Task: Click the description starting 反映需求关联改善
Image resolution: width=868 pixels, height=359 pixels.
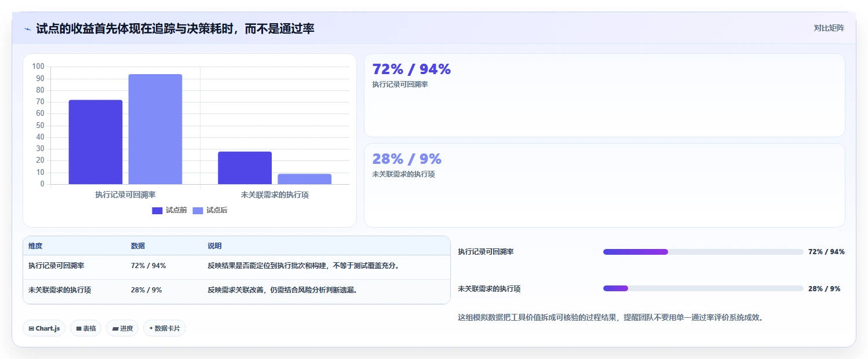Action: click(282, 290)
